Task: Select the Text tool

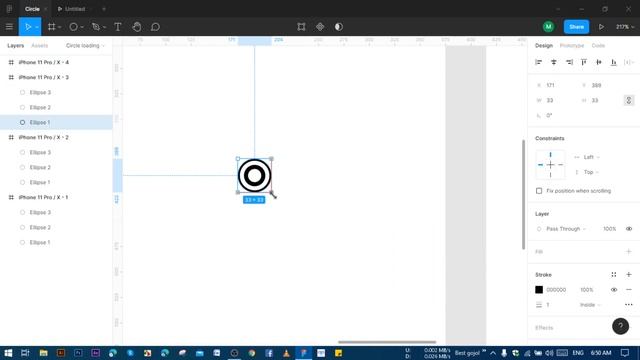Action: tap(118, 27)
